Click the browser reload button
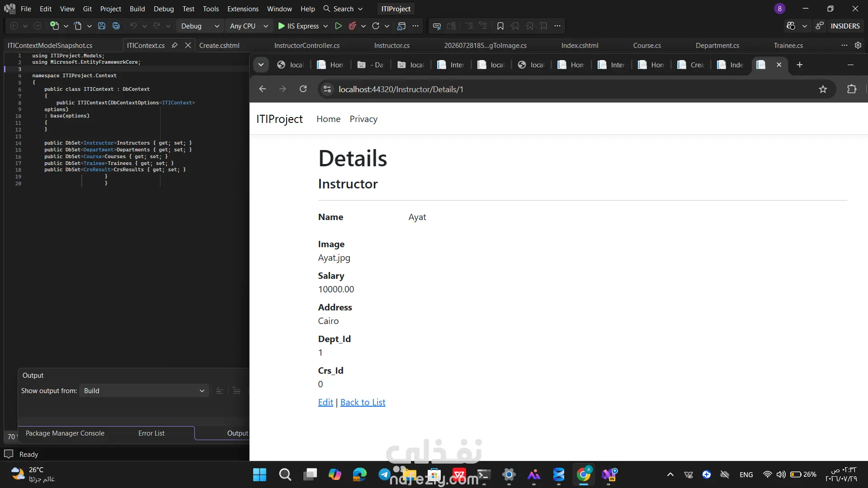868x488 pixels. (303, 89)
